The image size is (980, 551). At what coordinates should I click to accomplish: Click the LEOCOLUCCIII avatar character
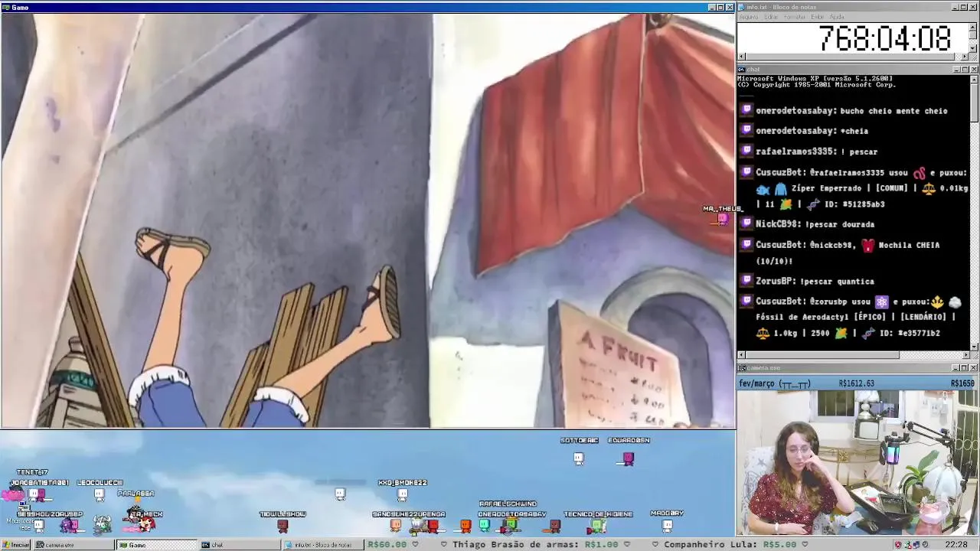pyautogui.click(x=100, y=494)
